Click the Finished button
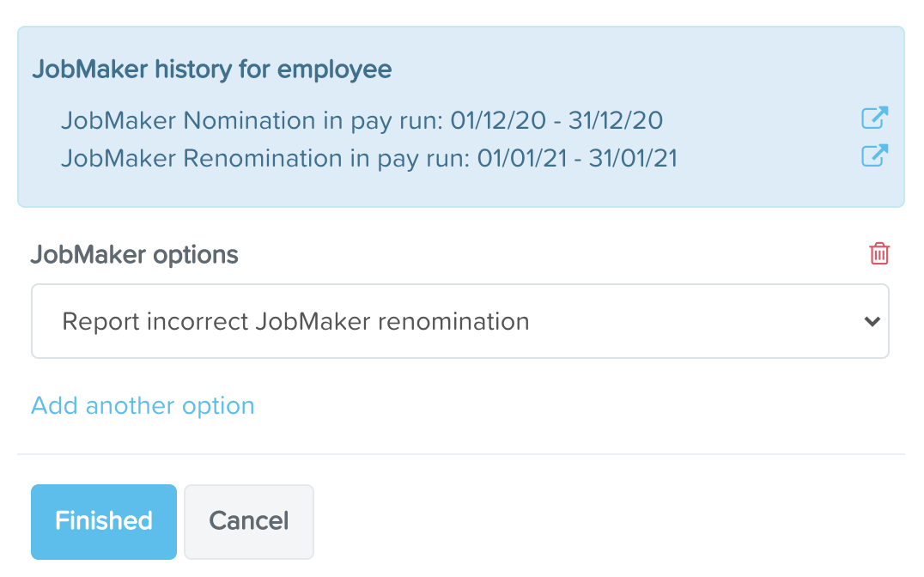Viewport: 924px width, 577px height. pos(104,521)
